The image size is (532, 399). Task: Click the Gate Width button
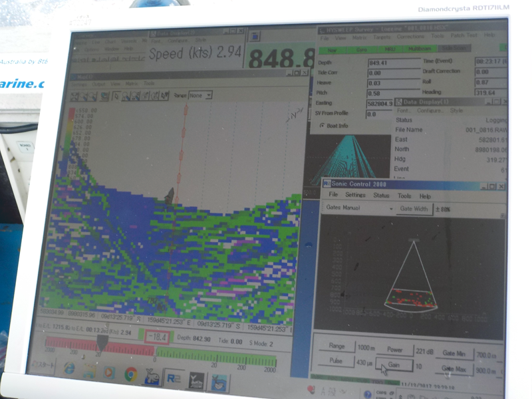coord(414,209)
